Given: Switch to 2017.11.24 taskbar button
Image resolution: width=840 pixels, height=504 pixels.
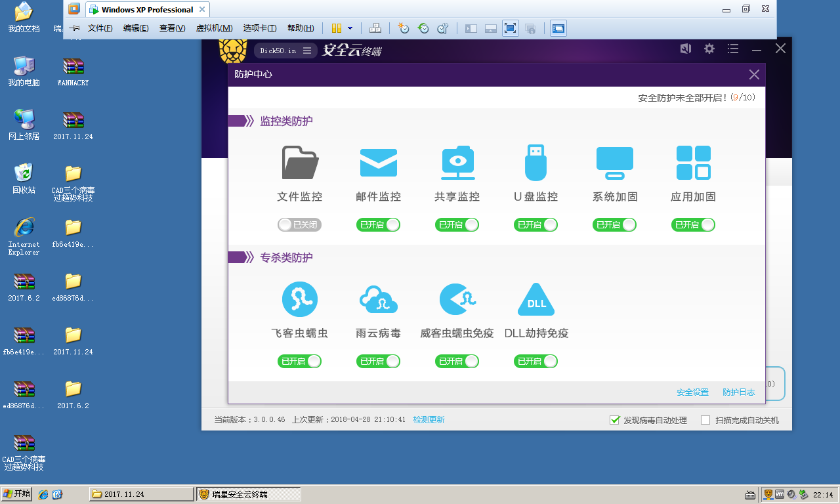Looking at the screenshot, I should 142,494.
